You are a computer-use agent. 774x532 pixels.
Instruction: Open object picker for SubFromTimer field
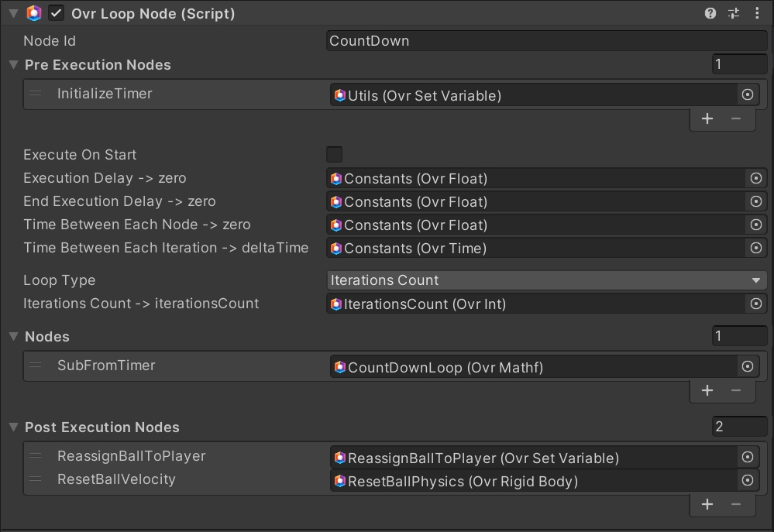tap(748, 366)
